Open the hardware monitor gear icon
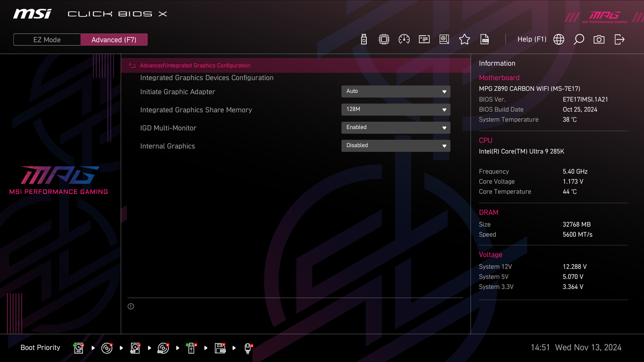 pos(444,39)
